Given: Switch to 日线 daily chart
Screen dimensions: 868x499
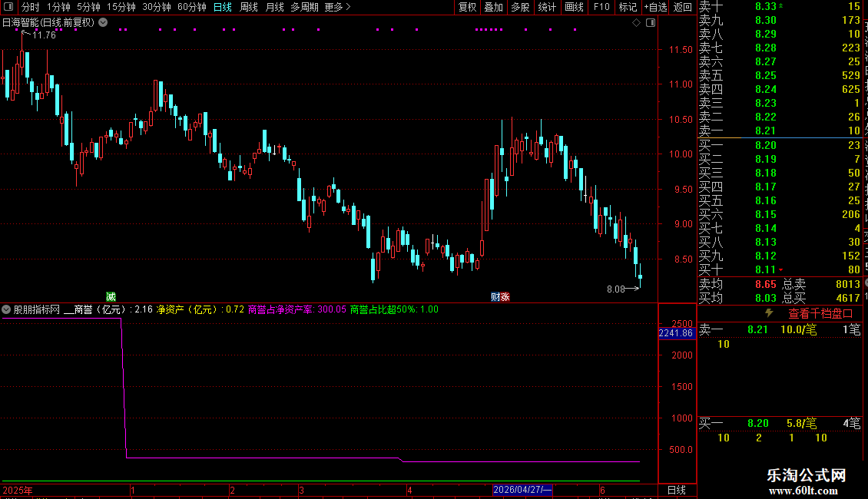Looking at the screenshot, I should [223, 7].
